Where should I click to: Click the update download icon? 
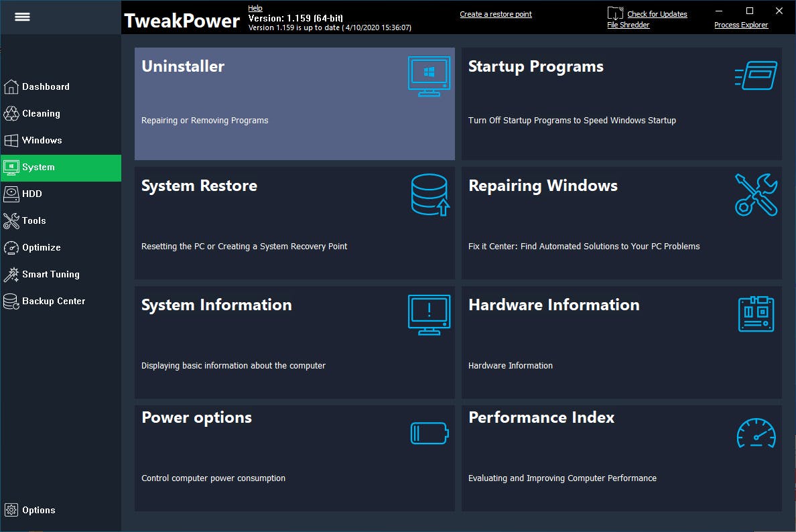[x=615, y=13]
